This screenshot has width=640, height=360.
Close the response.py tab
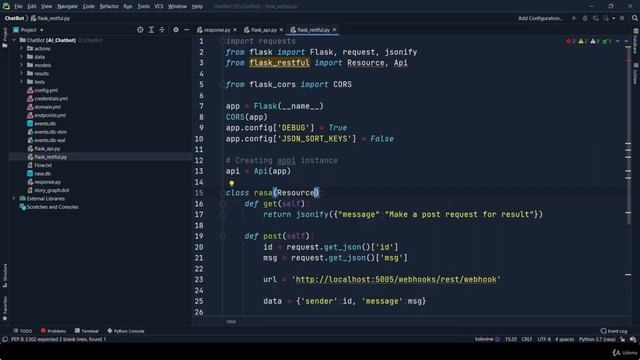click(235, 30)
